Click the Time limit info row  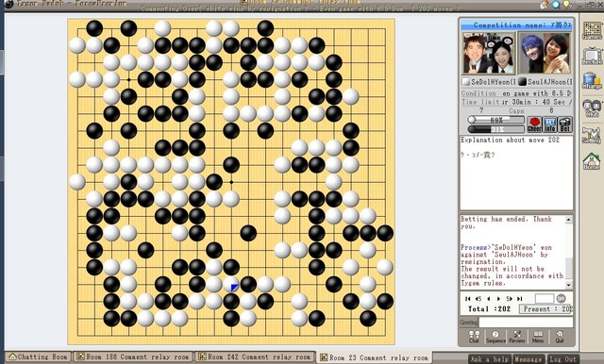pos(516,102)
